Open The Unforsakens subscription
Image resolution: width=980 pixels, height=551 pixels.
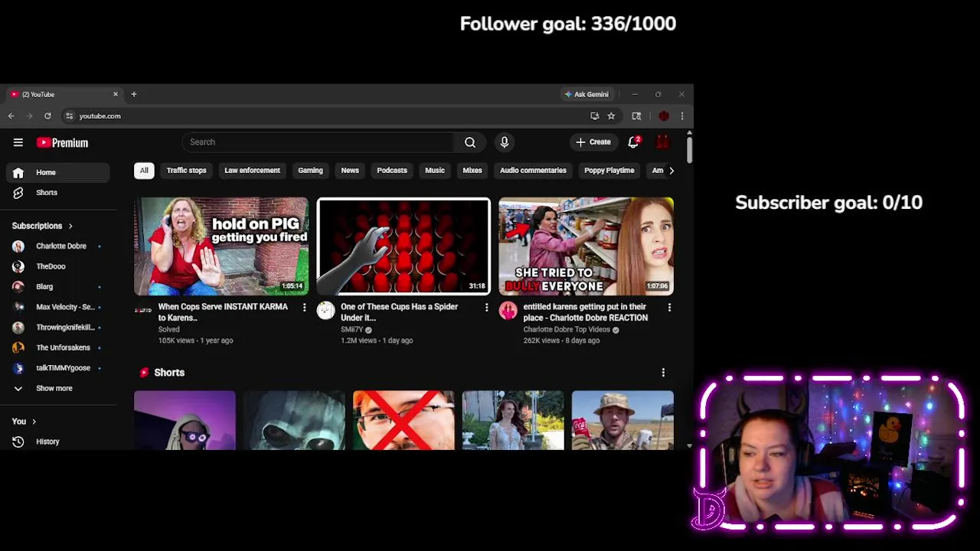(x=57, y=347)
